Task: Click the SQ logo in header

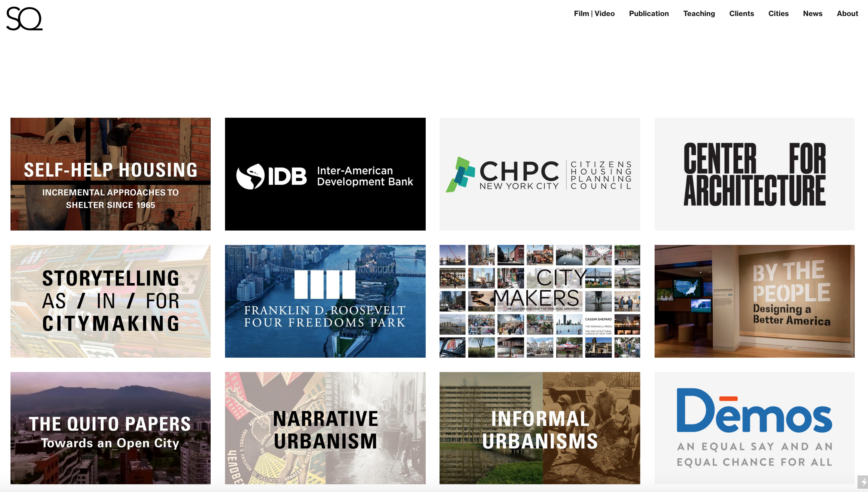Action: point(24,19)
